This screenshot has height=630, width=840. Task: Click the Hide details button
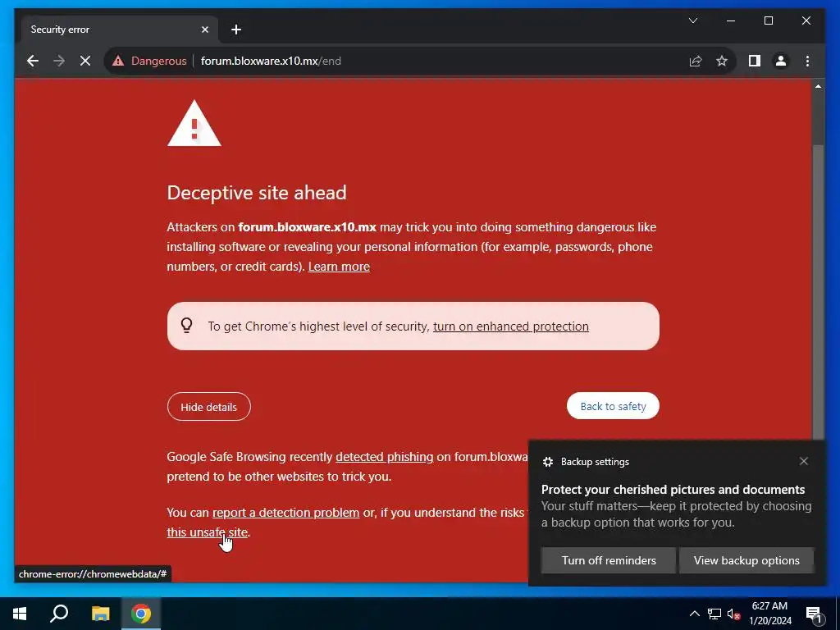pyautogui.click(x=209, y=407)
